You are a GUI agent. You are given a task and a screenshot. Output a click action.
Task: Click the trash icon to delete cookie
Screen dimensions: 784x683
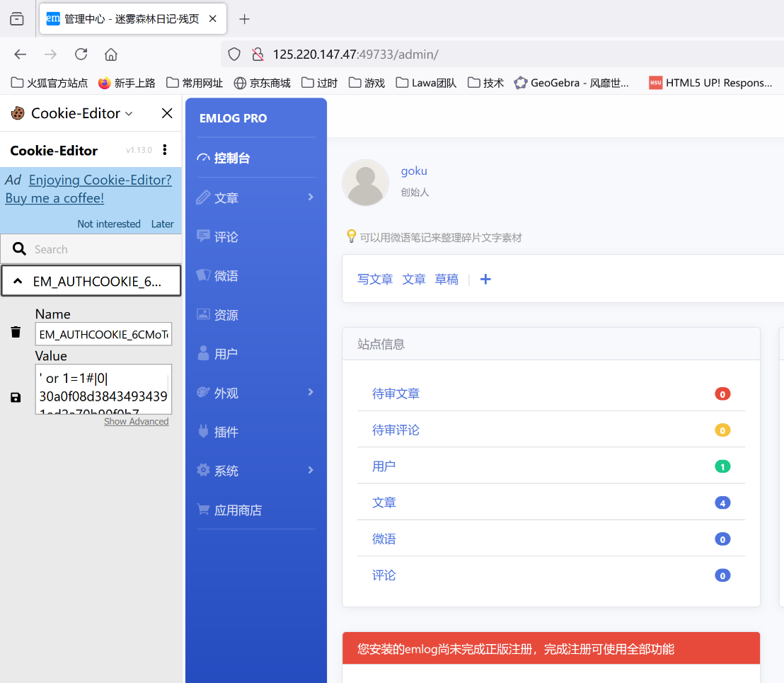coord(16,332)
